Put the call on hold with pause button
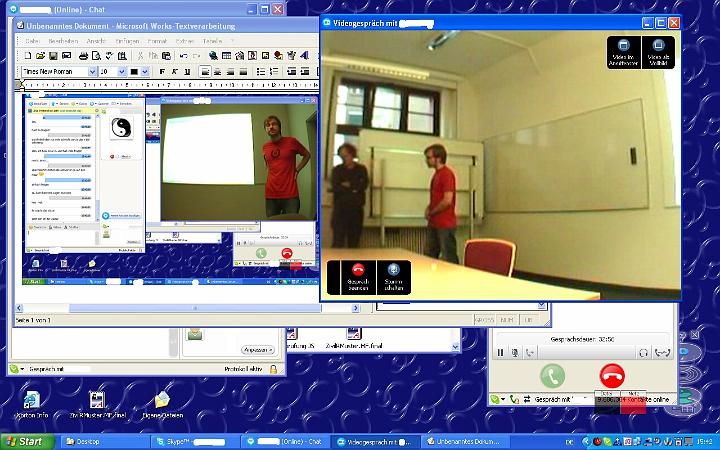Viewport: 720px width, 450px height. click(x=501, y=353)
